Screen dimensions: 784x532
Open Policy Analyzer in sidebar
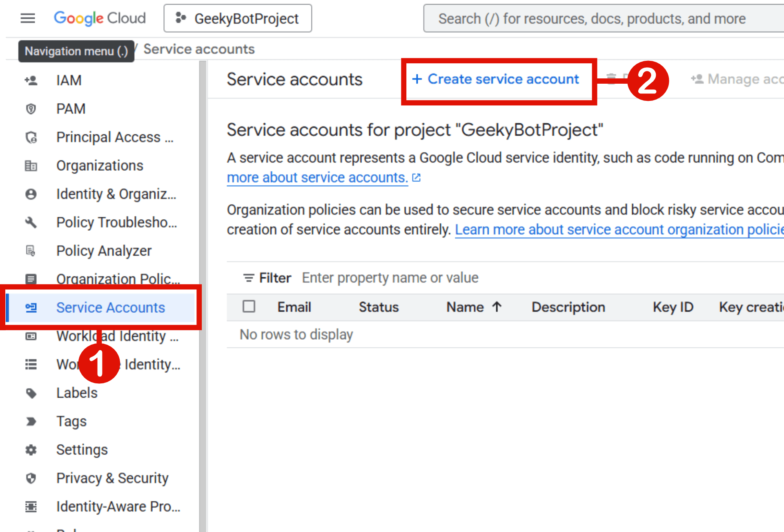coord(104,251)
